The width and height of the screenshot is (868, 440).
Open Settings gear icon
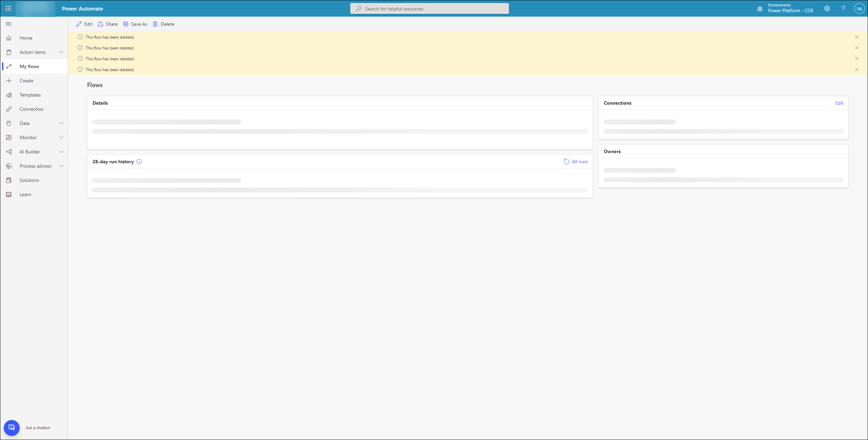pos(827,9)
